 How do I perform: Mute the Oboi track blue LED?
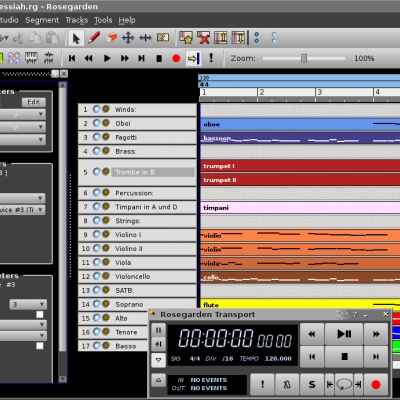coord(97,123)
